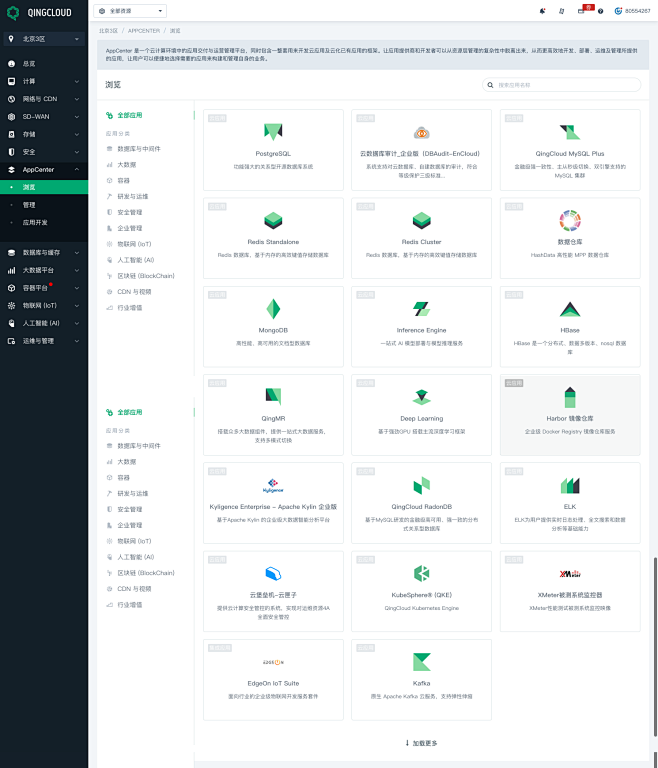Click the Kafka app icon
658x768 pixels.
(421, 662)
